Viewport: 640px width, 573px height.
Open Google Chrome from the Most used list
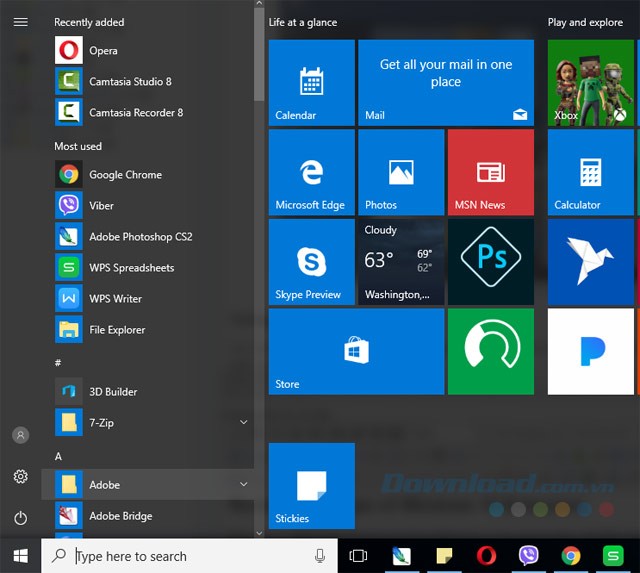(x=125, y=175)
